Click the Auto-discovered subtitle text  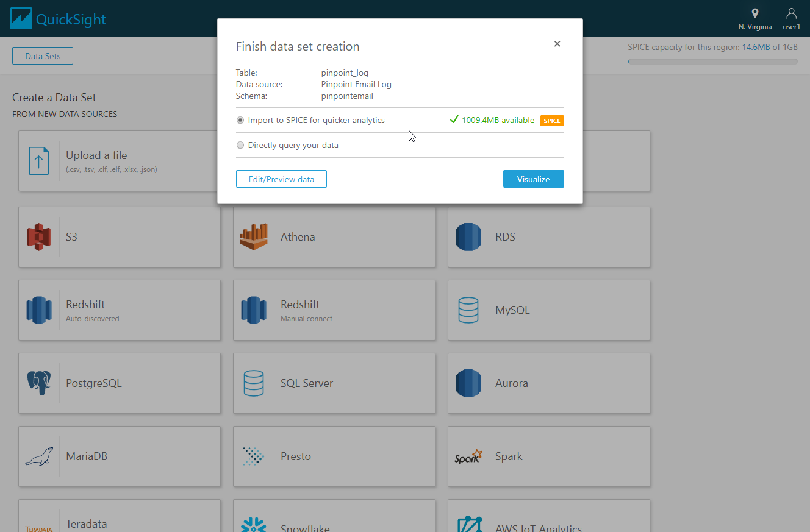pyautogui.click(x=93, y=319)
